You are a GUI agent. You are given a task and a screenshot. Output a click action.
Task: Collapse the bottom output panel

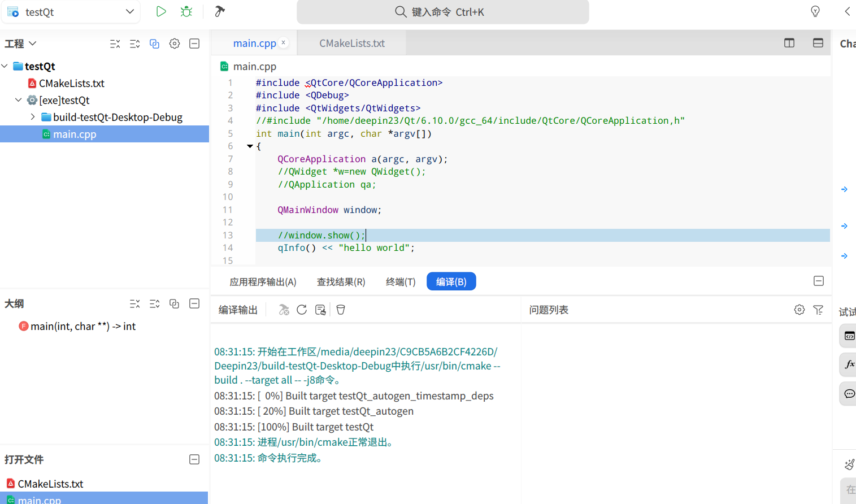point(819,281)
